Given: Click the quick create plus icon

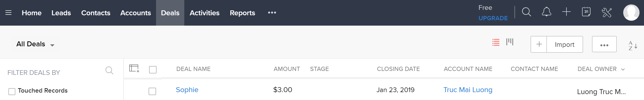Looking at the screenshot, I should pyautogui.click(x=566, y=12).
